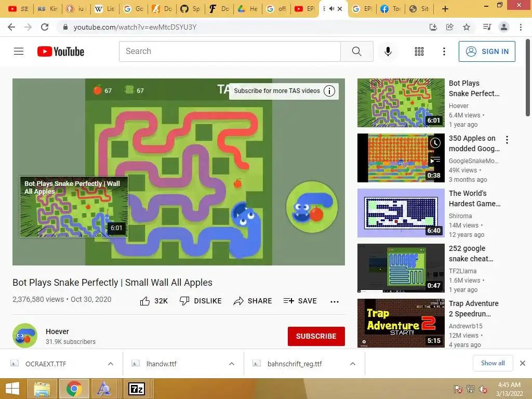Share this page from address bar
Screen dimensions: 532x399
(x=450, y=27)
